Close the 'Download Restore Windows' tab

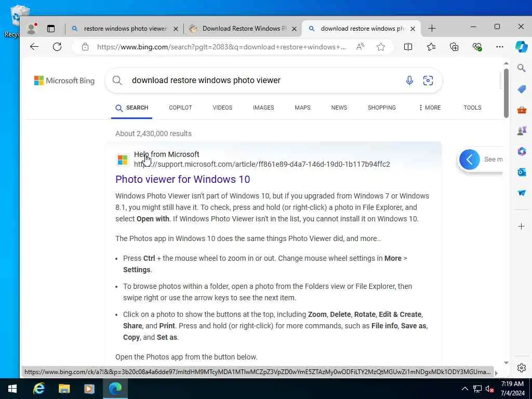(x=294, y=29)
